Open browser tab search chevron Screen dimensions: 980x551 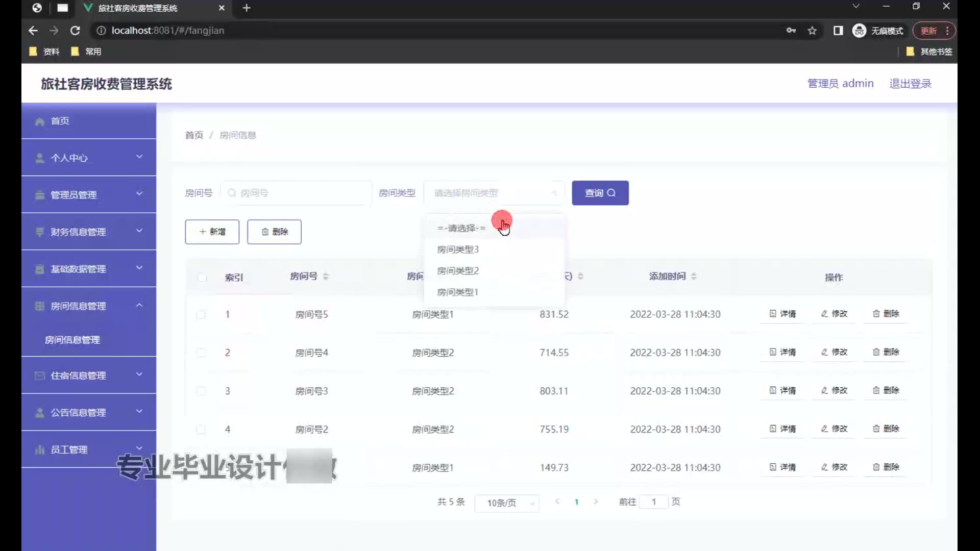tap(856, 6)
